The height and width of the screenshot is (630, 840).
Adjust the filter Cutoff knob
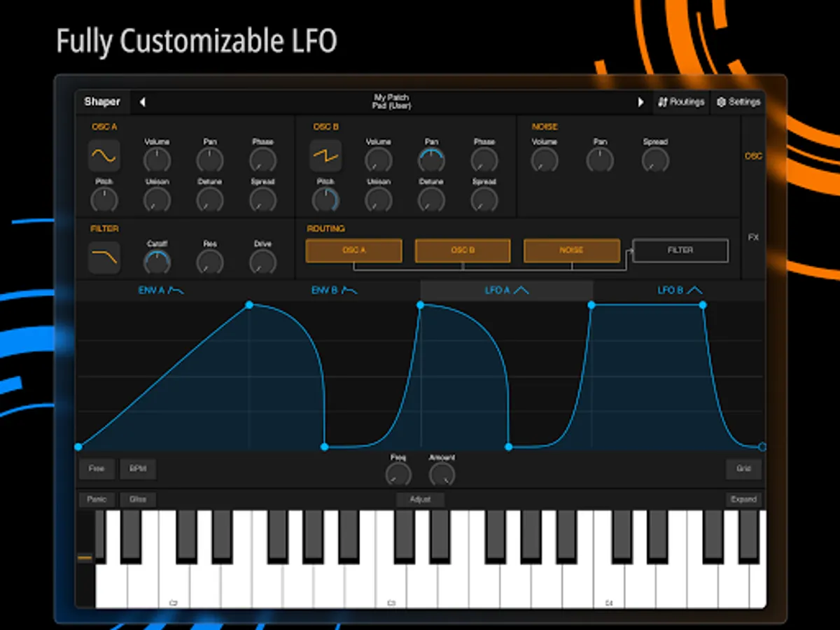click(157, 262)
